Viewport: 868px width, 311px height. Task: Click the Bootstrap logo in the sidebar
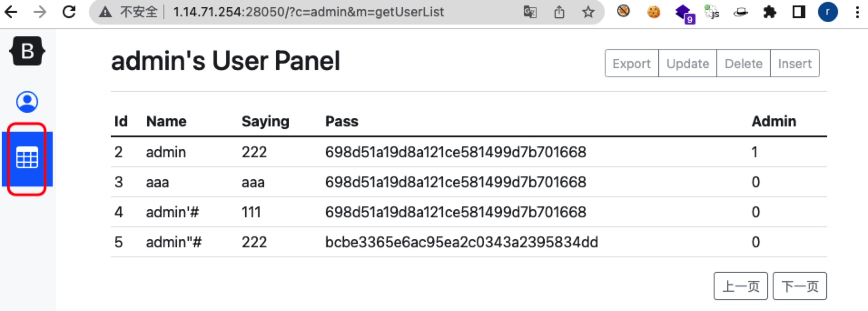coord(27,51)
